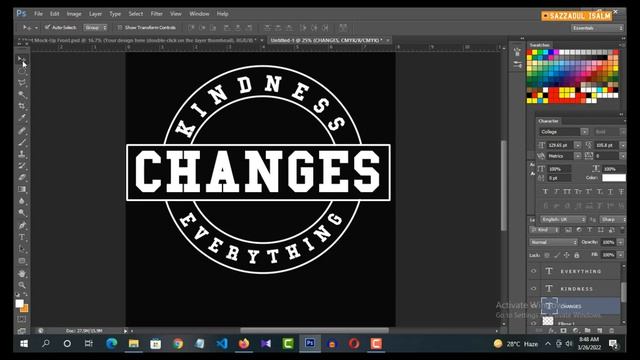The image size is (640, 360).
Task: Select the Quick Selection tool
Action: pos(22,95)
